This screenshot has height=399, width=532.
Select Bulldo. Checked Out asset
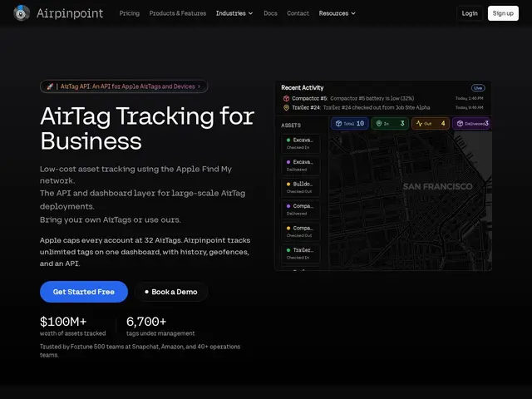[x=301, y=188]
